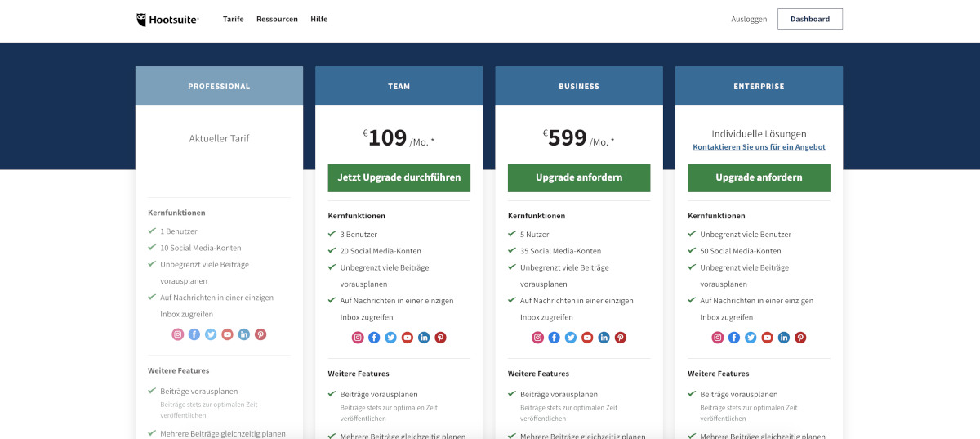Select the BUSINESS plan header
Image resolution: width=980 pixels, height=439 pixels.
coord(579,86)
